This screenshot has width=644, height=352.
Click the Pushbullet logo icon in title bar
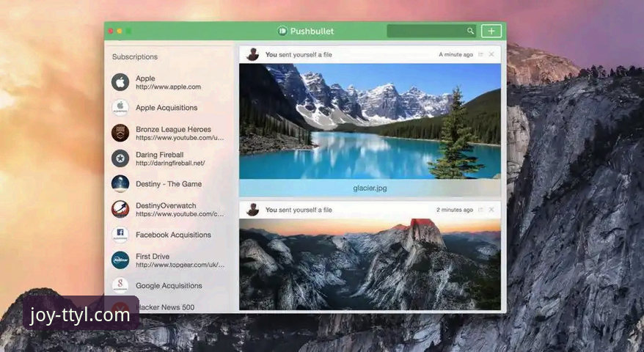282,31
